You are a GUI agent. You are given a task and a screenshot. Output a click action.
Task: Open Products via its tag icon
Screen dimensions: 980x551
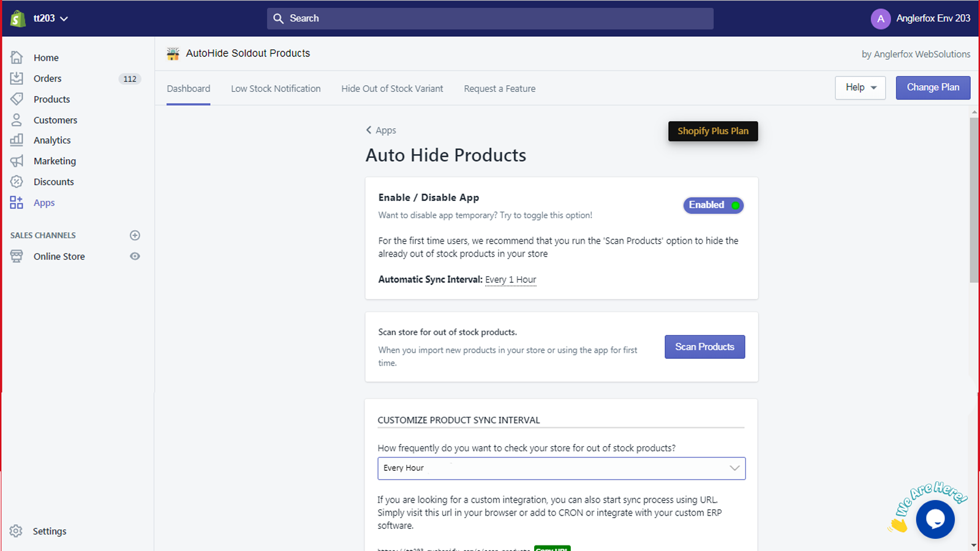click(x=17, y=99)
